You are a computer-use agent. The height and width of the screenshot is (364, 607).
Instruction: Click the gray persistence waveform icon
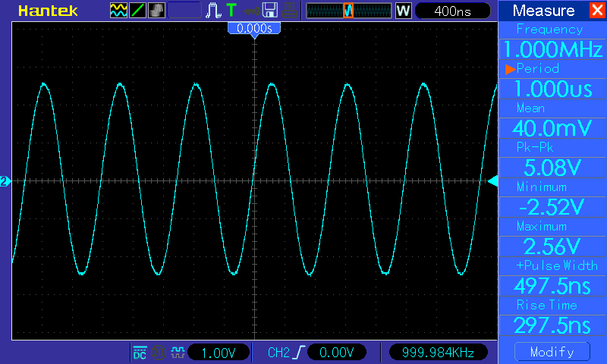(156, 11)
